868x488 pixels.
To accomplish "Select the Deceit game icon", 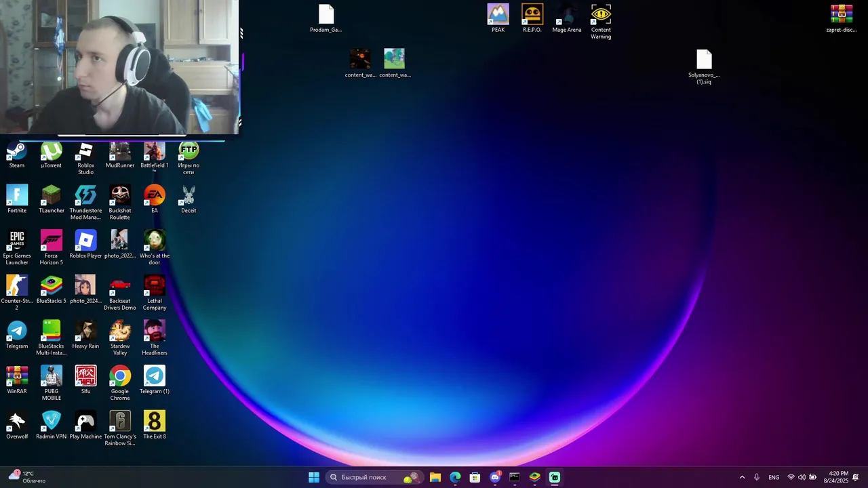I will pyautogui.click(x=189, y=199).
